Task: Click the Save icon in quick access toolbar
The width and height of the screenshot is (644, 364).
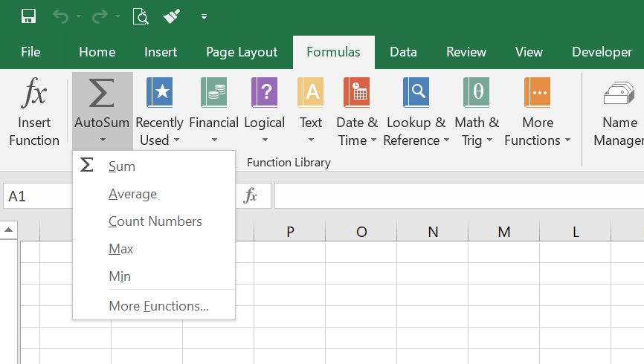Action: pyautogui.click(x=29, y=16)
